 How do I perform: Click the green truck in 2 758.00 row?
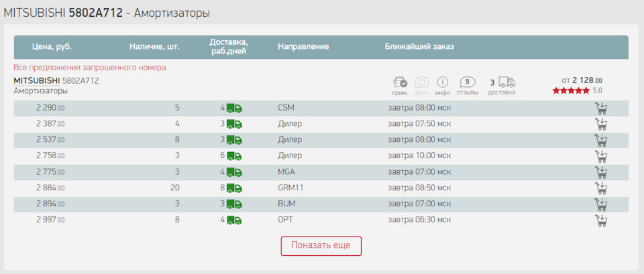[x=234, y=156]
